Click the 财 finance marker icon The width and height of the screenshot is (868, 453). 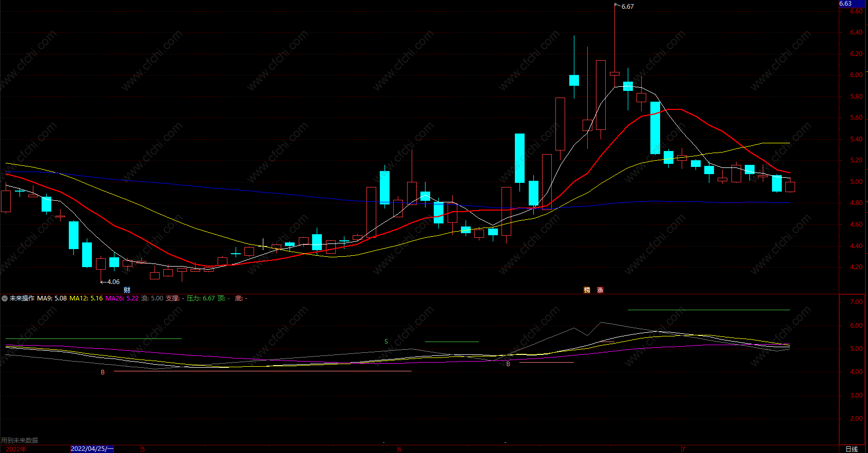[127, 290]
